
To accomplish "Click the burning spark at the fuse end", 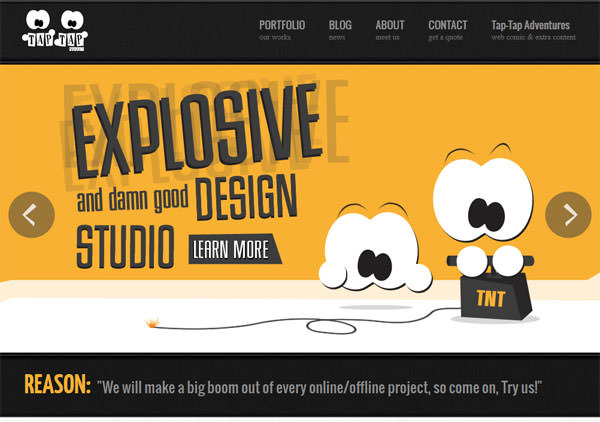I will (x=152, y=323).
